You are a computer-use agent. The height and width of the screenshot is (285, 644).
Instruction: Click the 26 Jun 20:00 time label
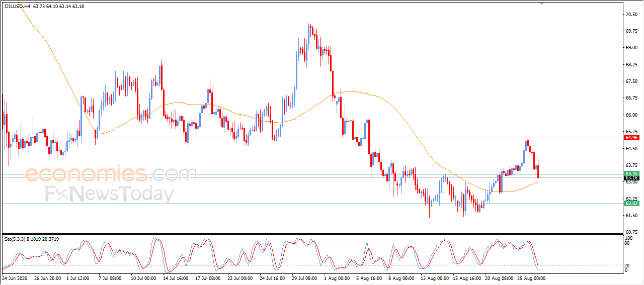47,277
